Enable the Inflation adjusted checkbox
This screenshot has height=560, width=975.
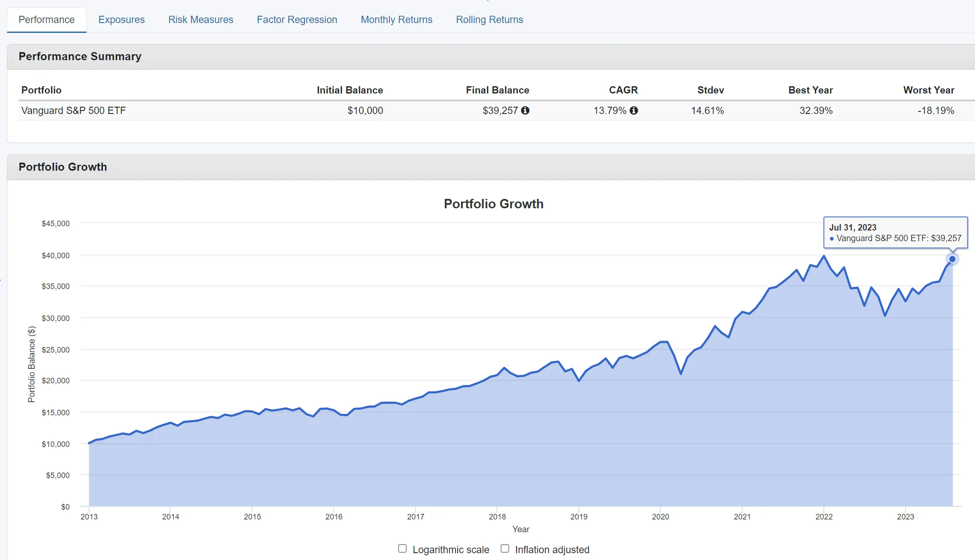tap(505, 548)
